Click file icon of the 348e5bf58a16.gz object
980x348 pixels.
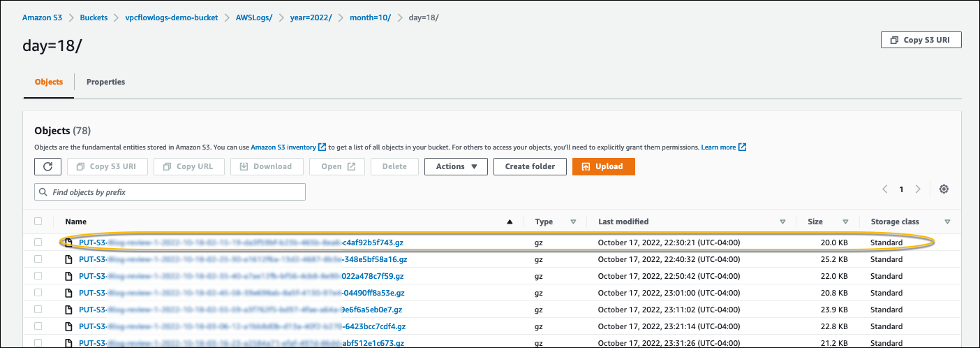(69, 259)
